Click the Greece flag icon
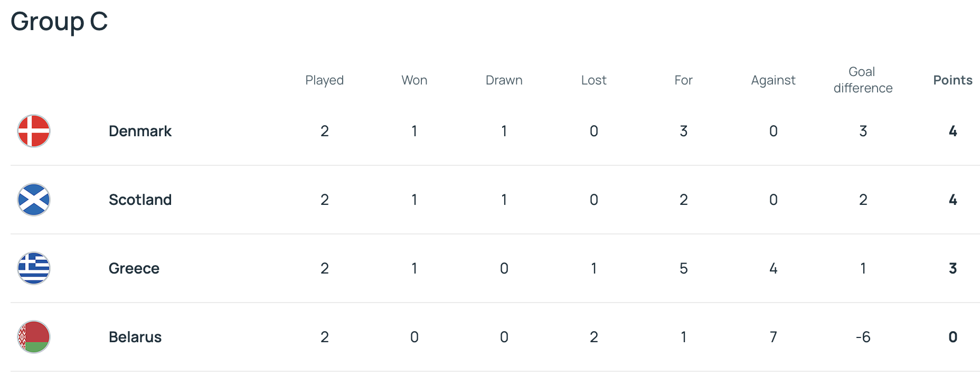 tap(34, 268)
